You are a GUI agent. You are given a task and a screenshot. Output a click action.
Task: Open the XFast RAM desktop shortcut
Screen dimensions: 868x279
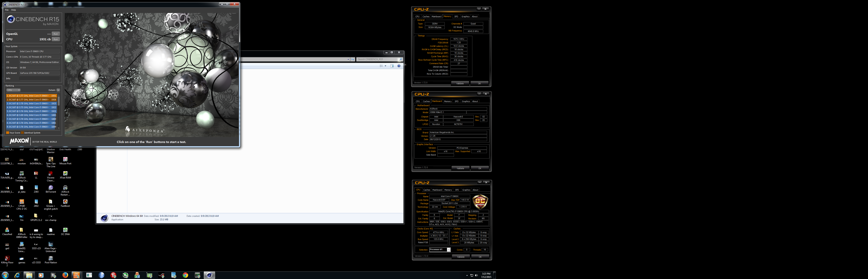tap(65, 175)
